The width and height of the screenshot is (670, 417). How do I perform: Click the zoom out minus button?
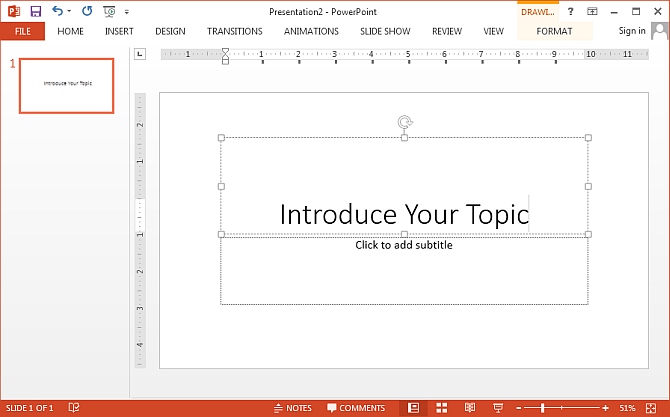[518, 408]
